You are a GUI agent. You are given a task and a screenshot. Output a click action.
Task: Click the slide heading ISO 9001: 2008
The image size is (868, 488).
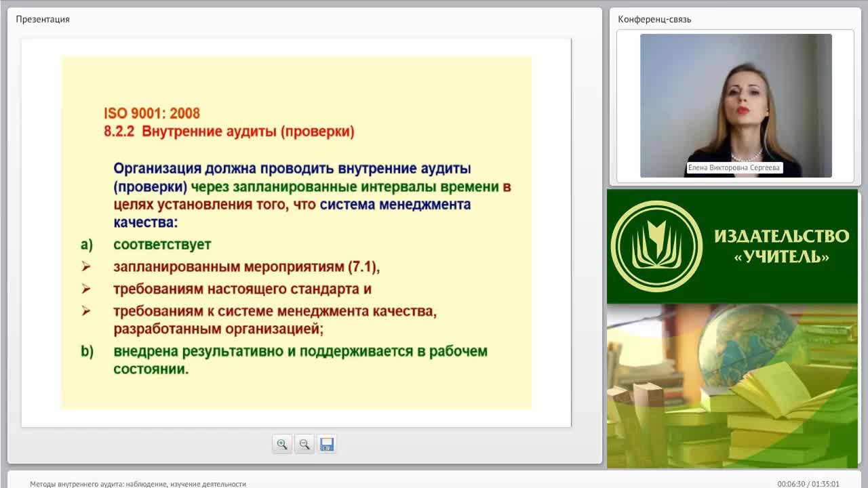coord(152,113)
